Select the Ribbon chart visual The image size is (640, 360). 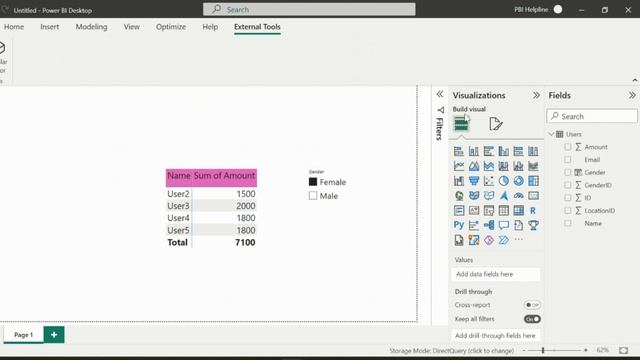point(533,166)
